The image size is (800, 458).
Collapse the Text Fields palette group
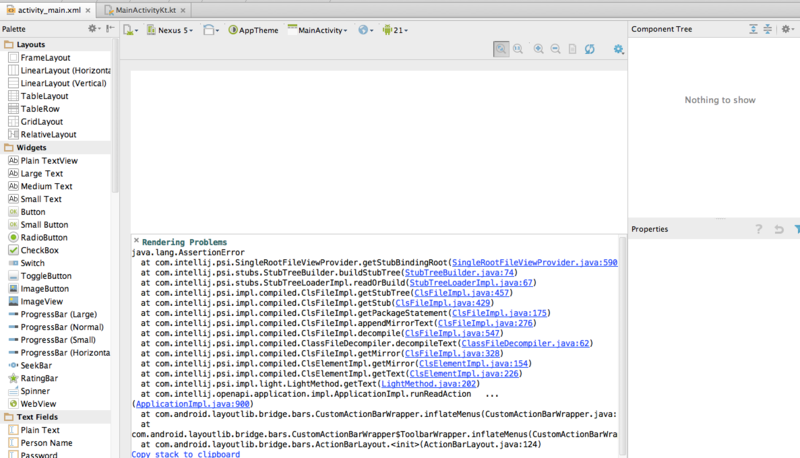tap(55, 417)
